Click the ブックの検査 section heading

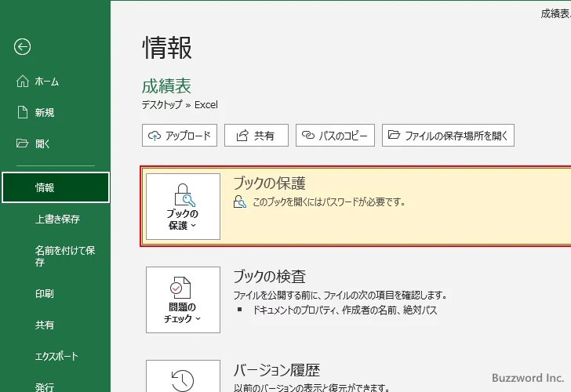tap(270, 277)
